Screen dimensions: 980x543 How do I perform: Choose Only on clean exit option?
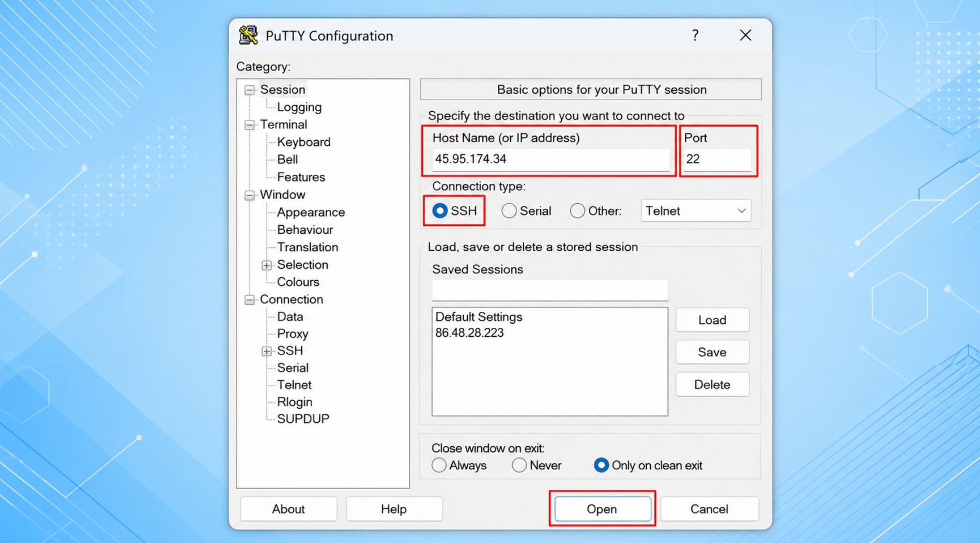[x=601, y=465]
